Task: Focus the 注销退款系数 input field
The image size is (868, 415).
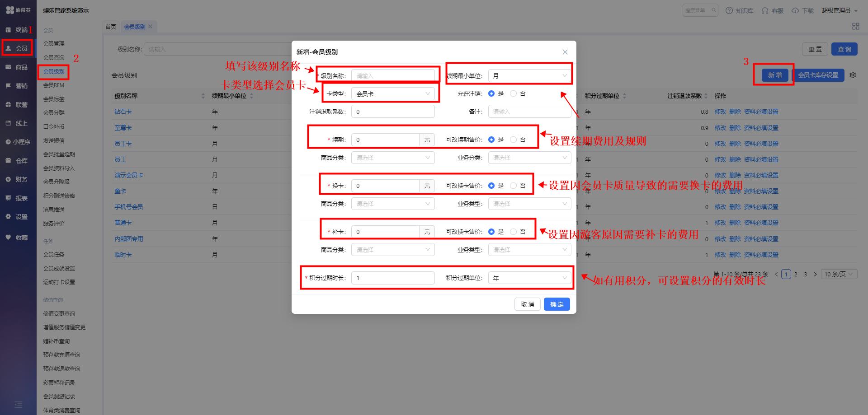Action: tap(393, 112)
